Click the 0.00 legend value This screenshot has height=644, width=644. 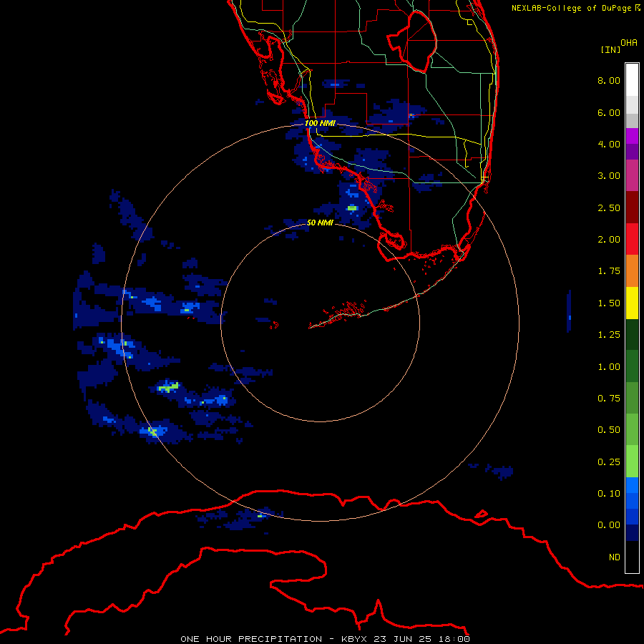click(x=609, y=525)
